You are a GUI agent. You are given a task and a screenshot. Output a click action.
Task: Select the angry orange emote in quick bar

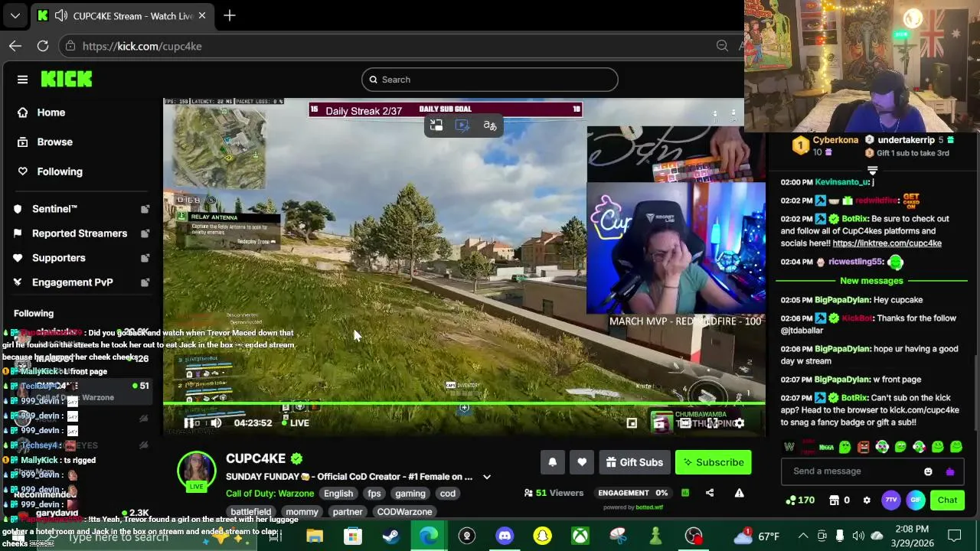pos(864,447)
